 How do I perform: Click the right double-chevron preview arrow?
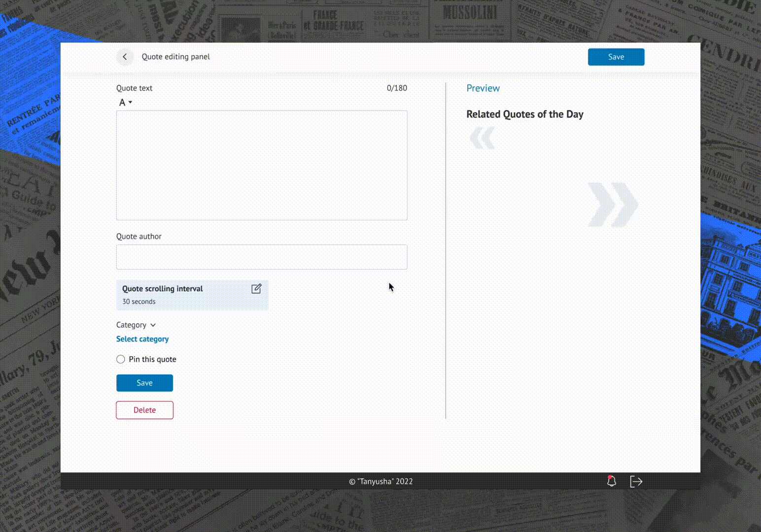613,205
